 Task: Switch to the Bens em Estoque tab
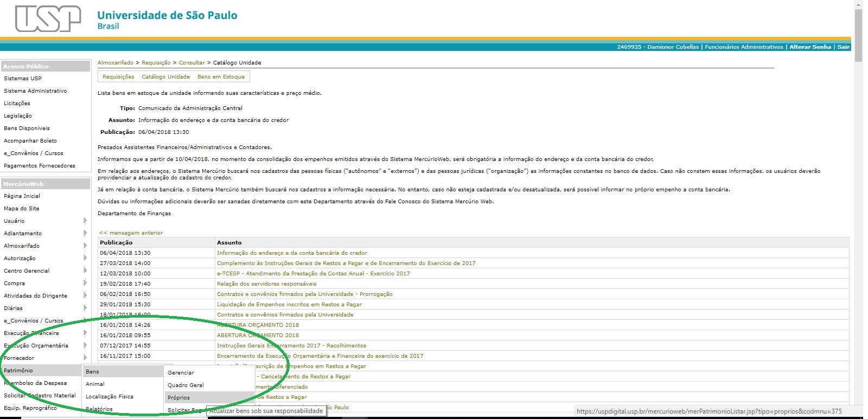221,77
